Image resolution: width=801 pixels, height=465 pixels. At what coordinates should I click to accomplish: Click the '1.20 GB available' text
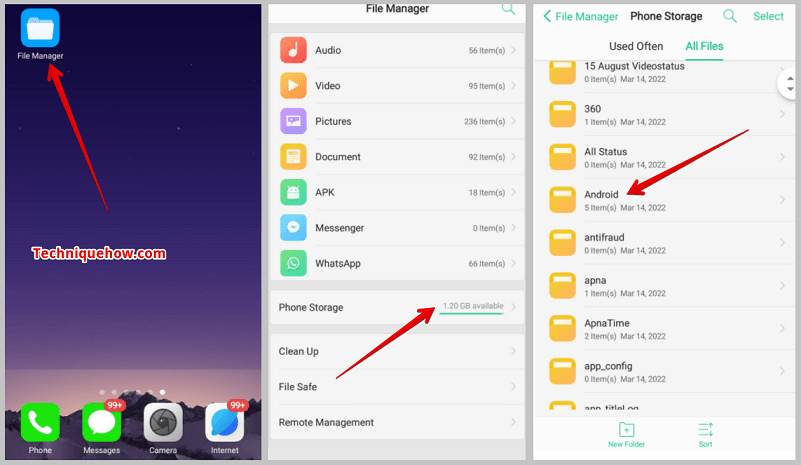tap(473, 306)
